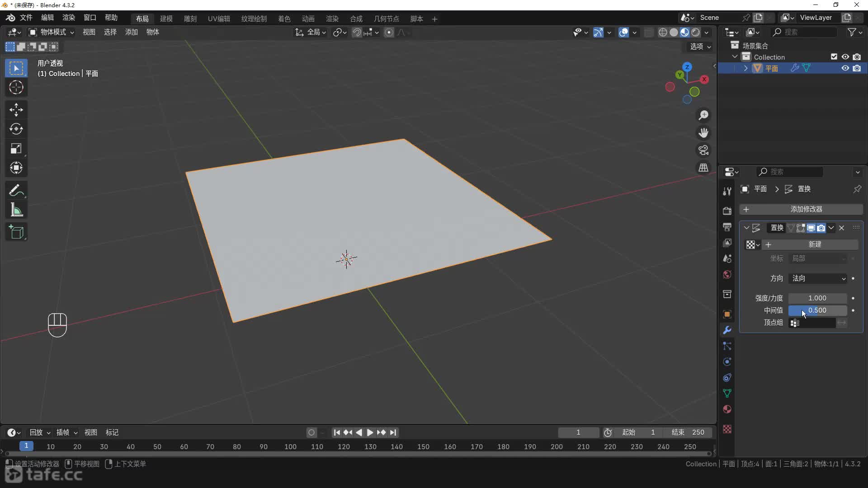868x488 pixels.
Task: Open 文件 menu
Action: pyautogui.click(x=26, y=18)
